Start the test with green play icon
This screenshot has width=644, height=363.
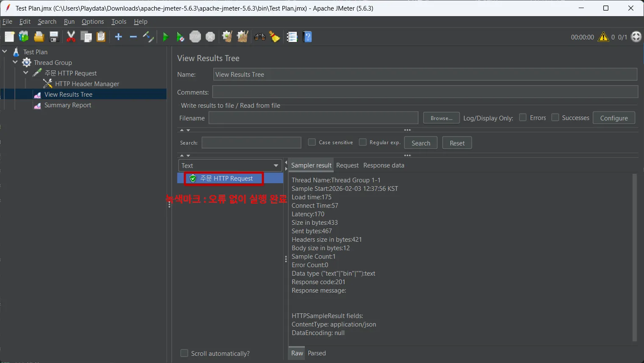coord(166,37)
